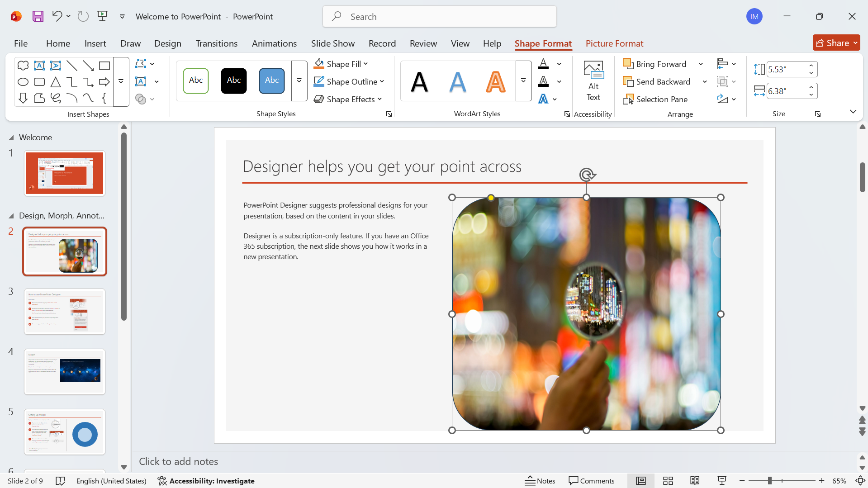Click the Search box
Screen dimensions: 868x488
(440, 17)
